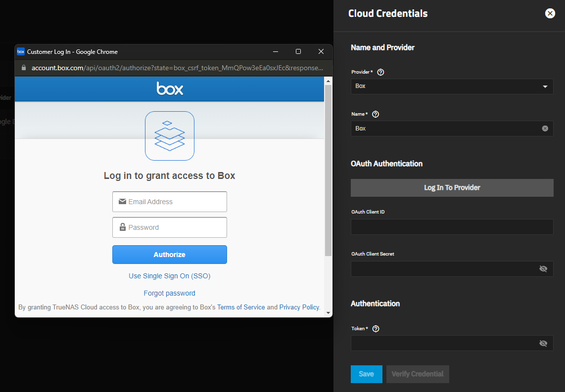
Task: Click the lock icon in the Password field
Action: (x=122, y=227)
